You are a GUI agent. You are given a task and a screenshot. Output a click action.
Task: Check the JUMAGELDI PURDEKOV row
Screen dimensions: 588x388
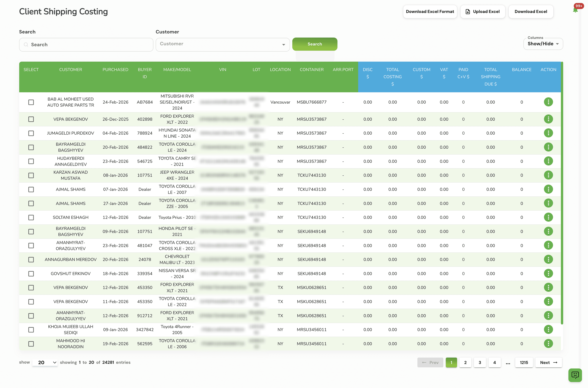tap(31, 133)
